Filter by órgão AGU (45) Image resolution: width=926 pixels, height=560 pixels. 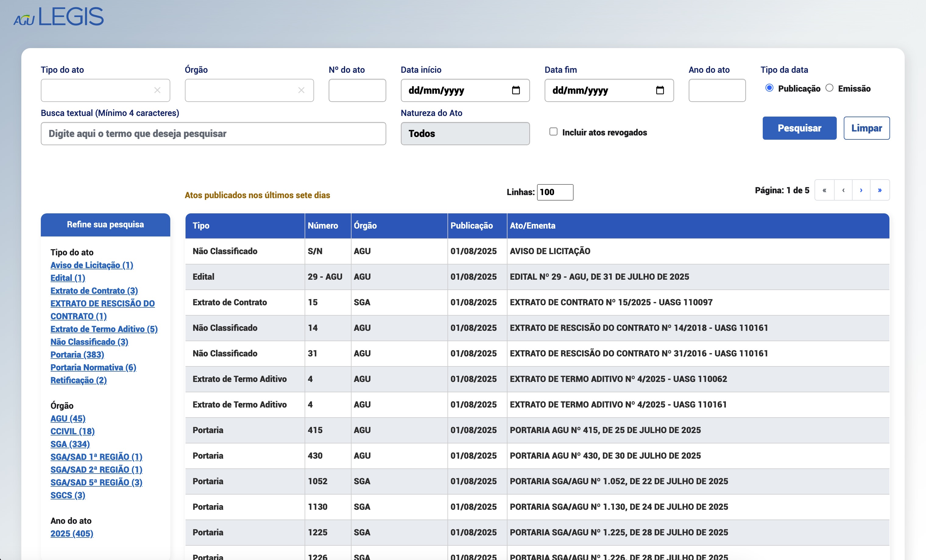(x=68, y=418)
